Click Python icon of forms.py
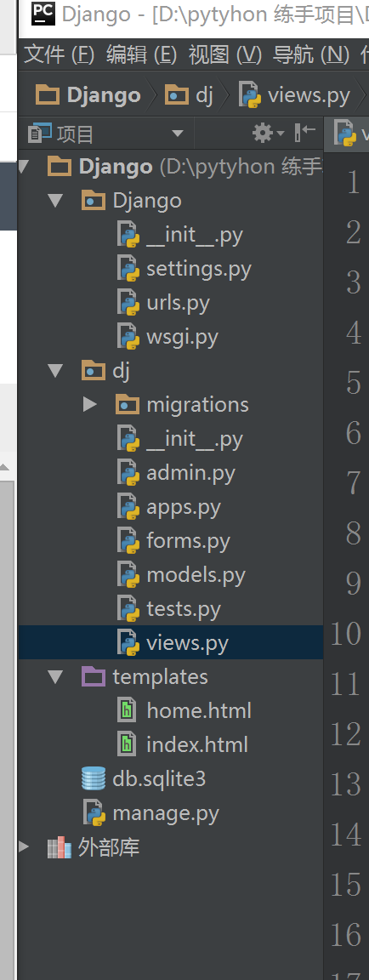The image size is (369, 980). [x=128, y=541]
